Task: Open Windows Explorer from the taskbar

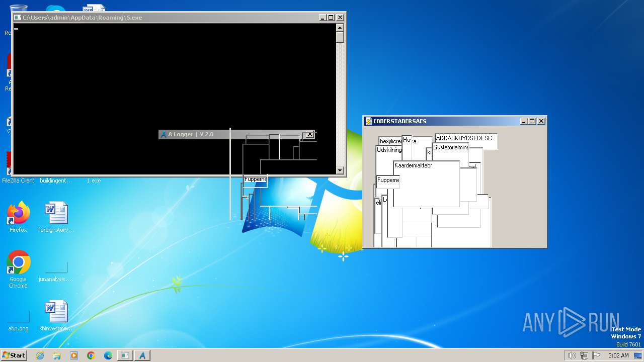Action: tap(57, 355)
